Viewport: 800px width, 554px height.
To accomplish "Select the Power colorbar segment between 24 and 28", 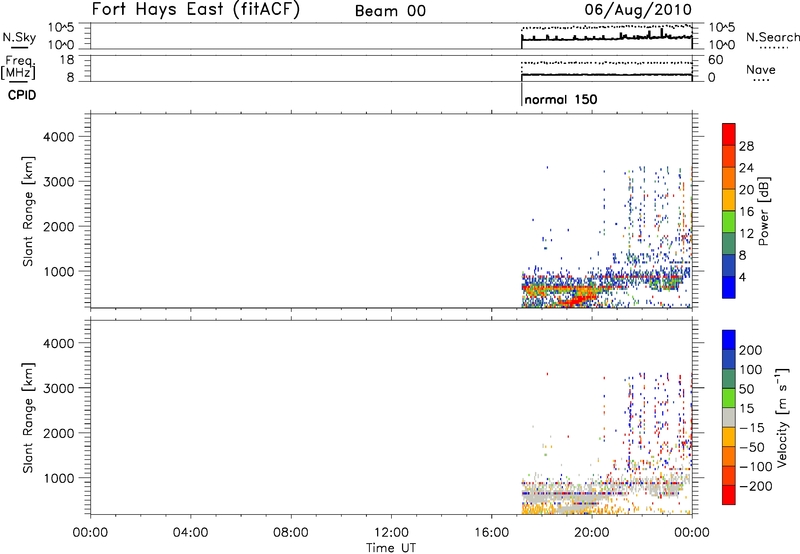I will pos(729,156).
